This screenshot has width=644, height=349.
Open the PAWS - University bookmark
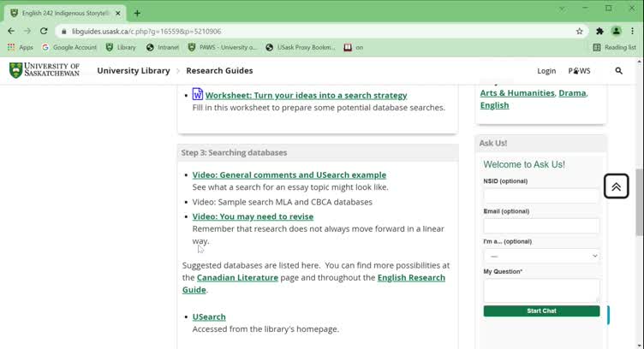pos(222,48)
